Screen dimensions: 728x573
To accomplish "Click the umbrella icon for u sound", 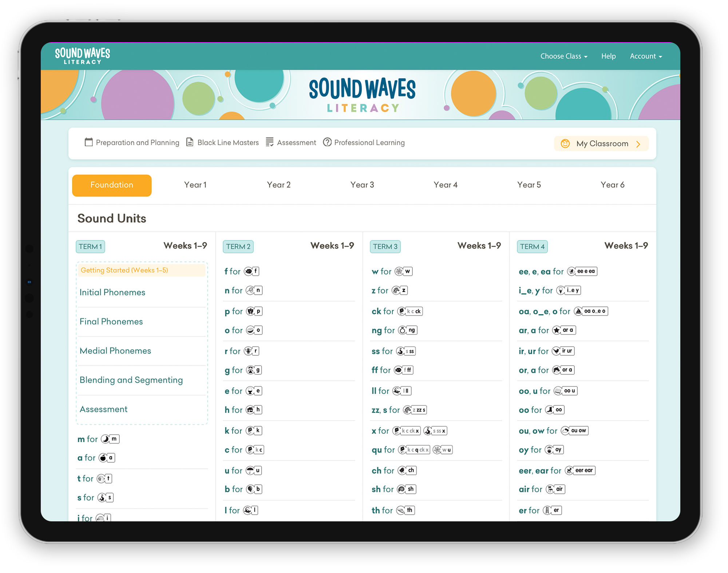I will click(x=250, y=470).
